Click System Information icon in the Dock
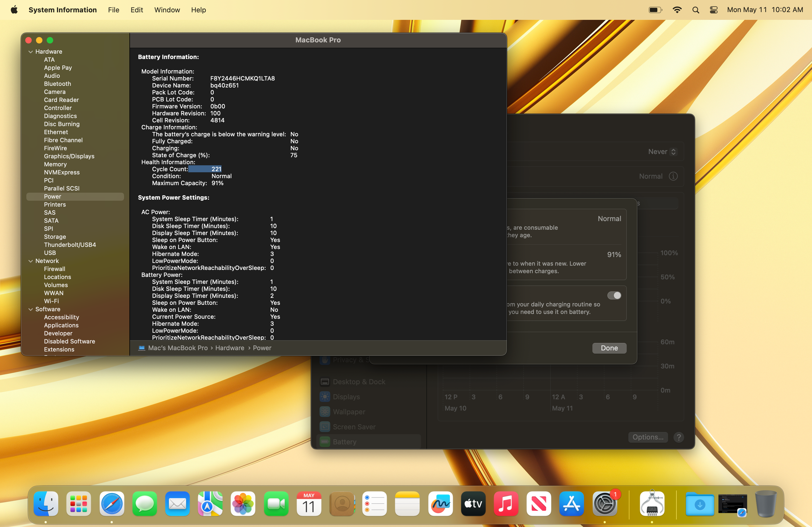 click(652, 503)
